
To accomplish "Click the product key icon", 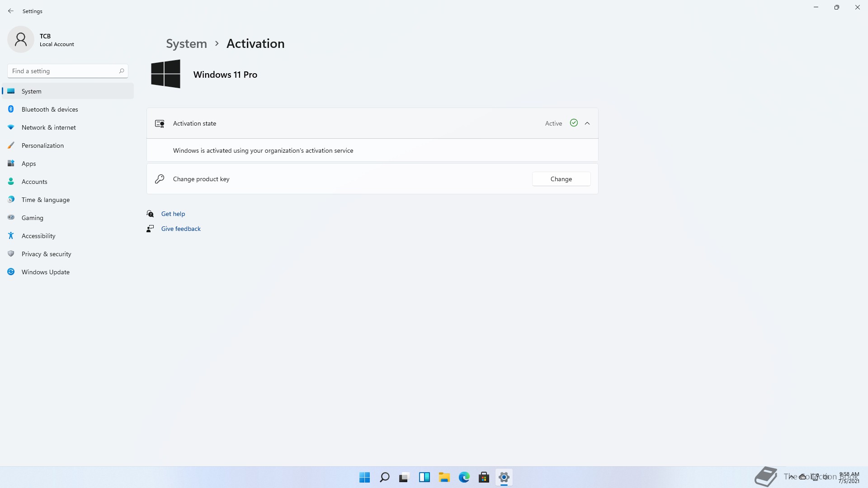I will tap(160, 179).
